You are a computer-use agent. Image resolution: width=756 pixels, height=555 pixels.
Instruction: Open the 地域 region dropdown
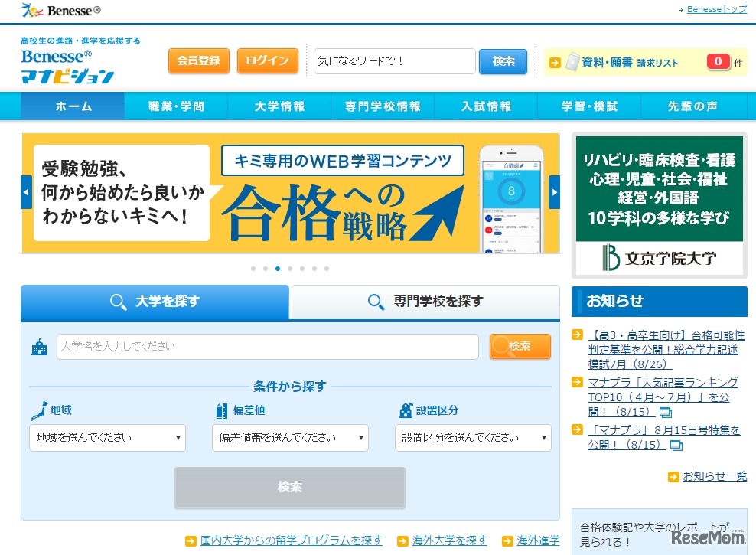pos(107,438)
